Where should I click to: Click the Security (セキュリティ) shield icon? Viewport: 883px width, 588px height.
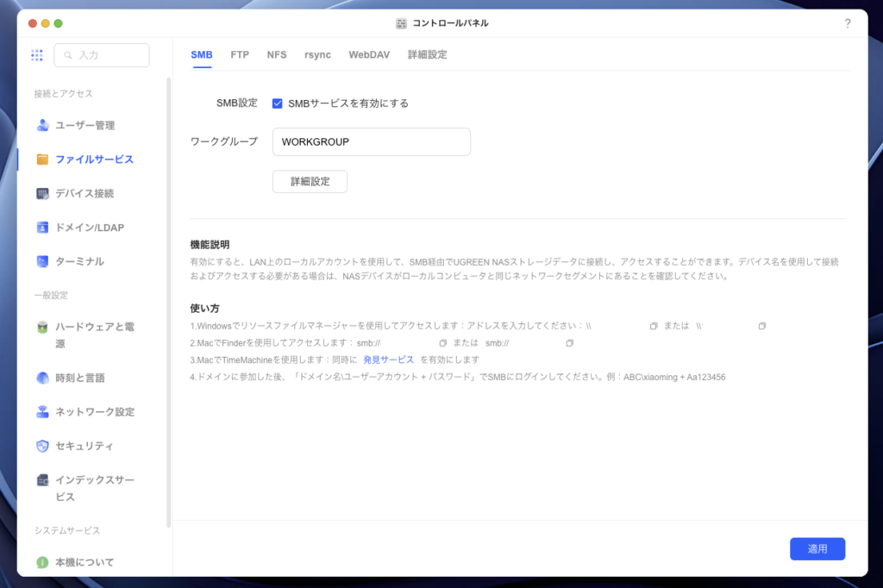point(42,446)
